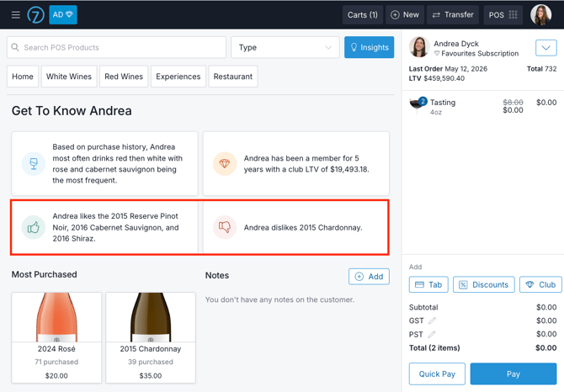Click the Total (2 items) row

coord(482,347)
